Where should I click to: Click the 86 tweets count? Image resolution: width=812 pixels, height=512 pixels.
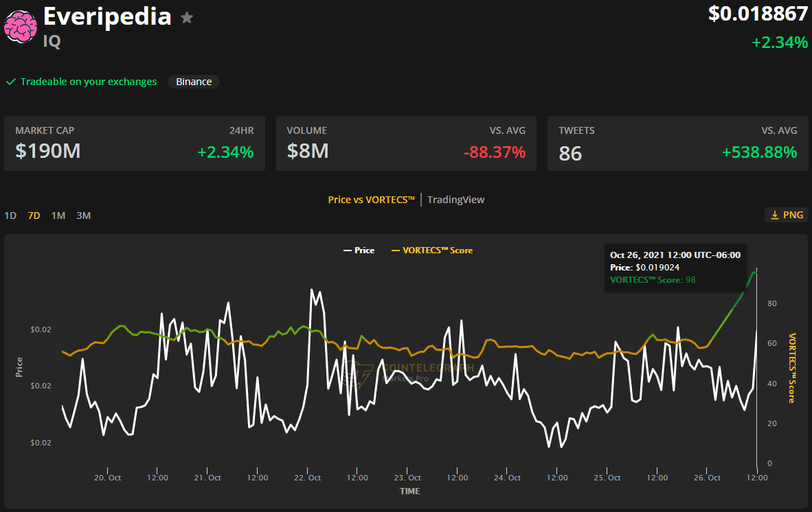[x=570, y=154]
